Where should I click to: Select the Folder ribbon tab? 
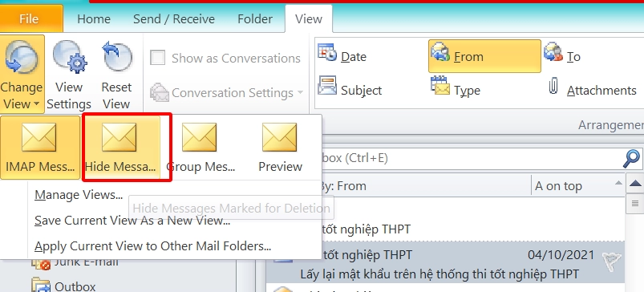click(255, 19)
